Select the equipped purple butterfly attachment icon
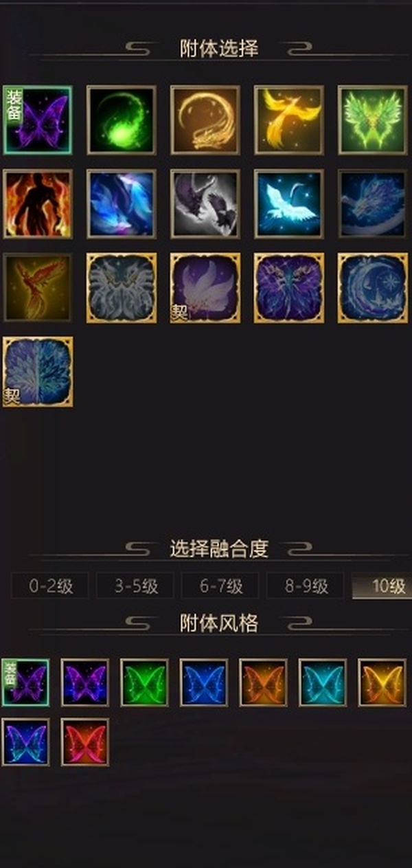This screenshot has width=412, height=868. (38, 120)
